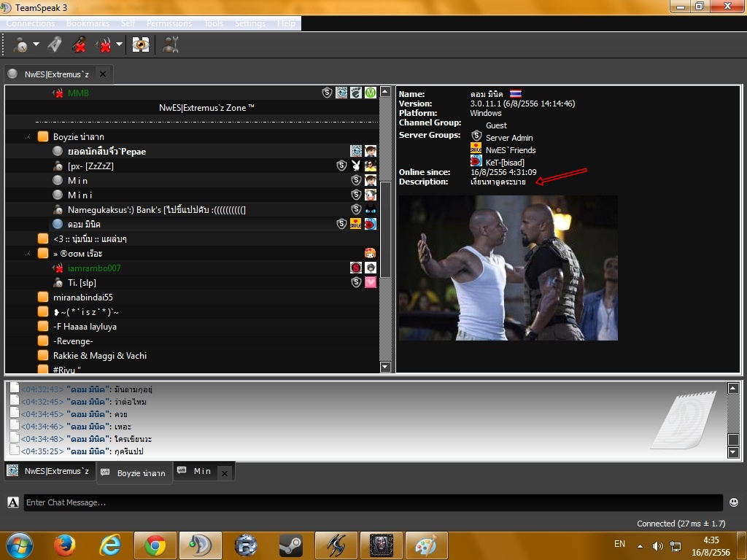Click Server Admin shield on M i n row
This screenshot has height=560, width=747.
pyautogui.click(x=356, y=180)
